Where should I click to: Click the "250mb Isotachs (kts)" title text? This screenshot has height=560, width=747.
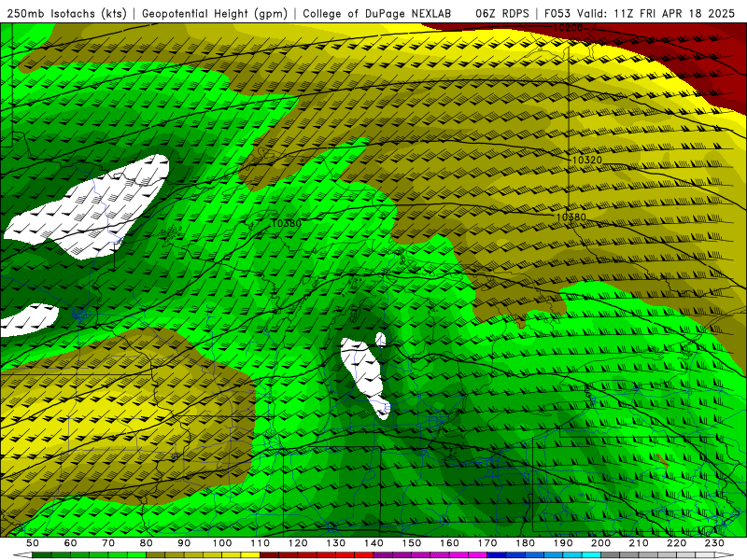point(67,13)
